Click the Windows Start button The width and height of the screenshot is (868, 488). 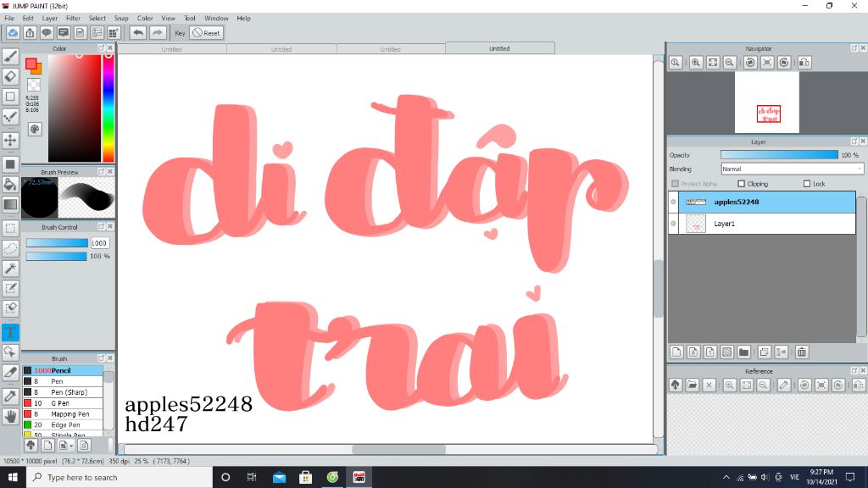pos(13,477)
